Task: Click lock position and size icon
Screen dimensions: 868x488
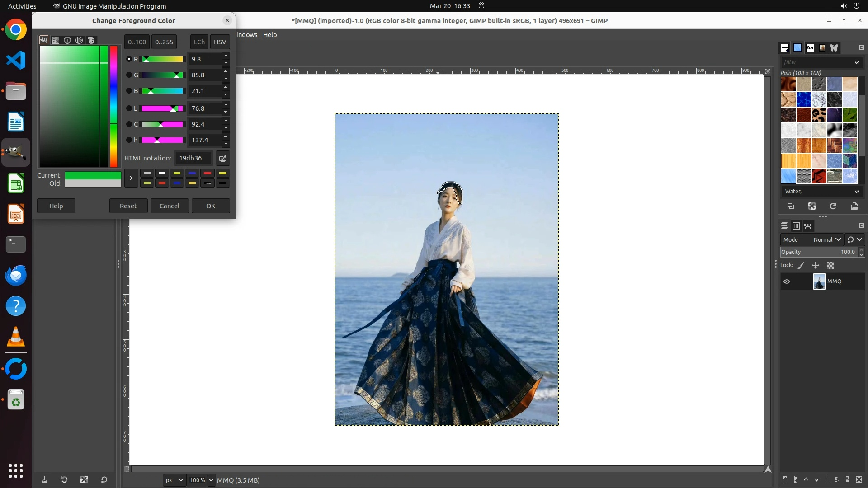Action: pyautogui.click(x=816, y=265)
